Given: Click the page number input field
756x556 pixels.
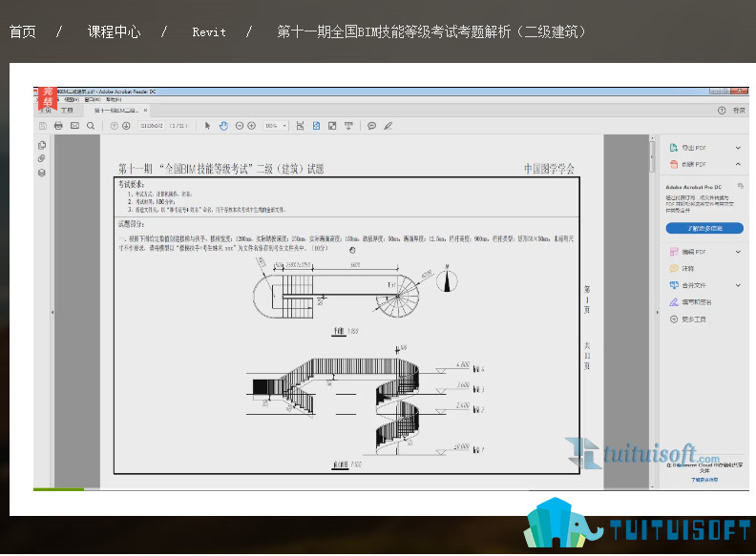Looking at the screenshot, I should click(152, 126).
